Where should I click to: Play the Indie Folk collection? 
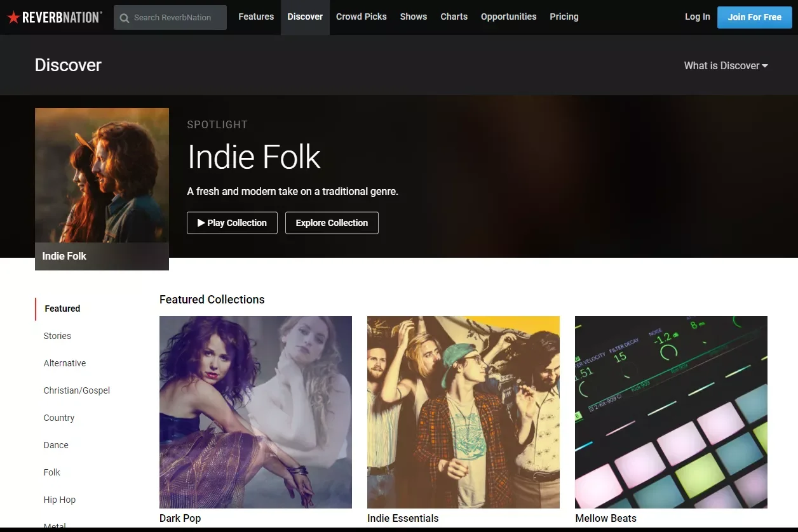pos(232,223)
